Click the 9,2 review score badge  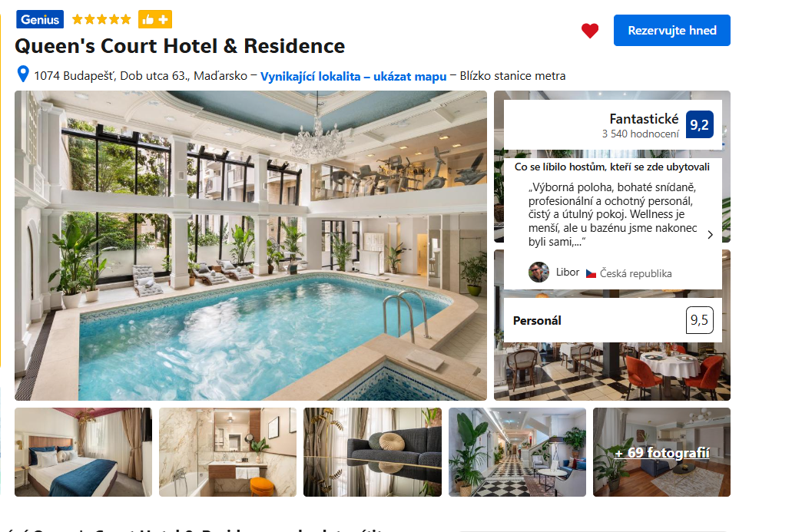click(x=699, y=124)
